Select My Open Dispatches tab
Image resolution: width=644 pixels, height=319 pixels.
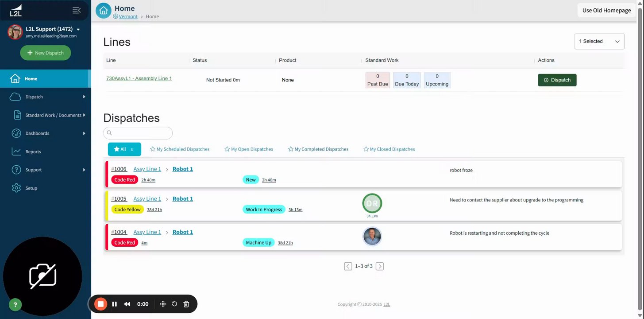coord(249,149)
